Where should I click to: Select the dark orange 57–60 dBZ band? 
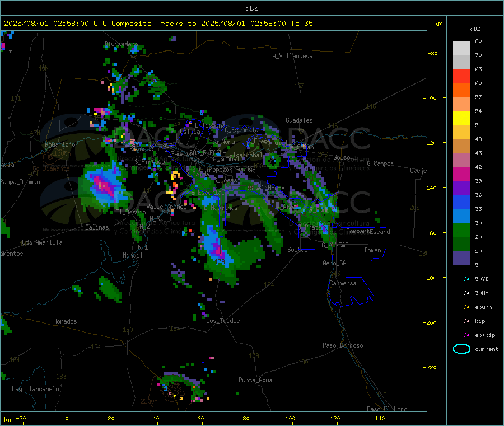461,90
